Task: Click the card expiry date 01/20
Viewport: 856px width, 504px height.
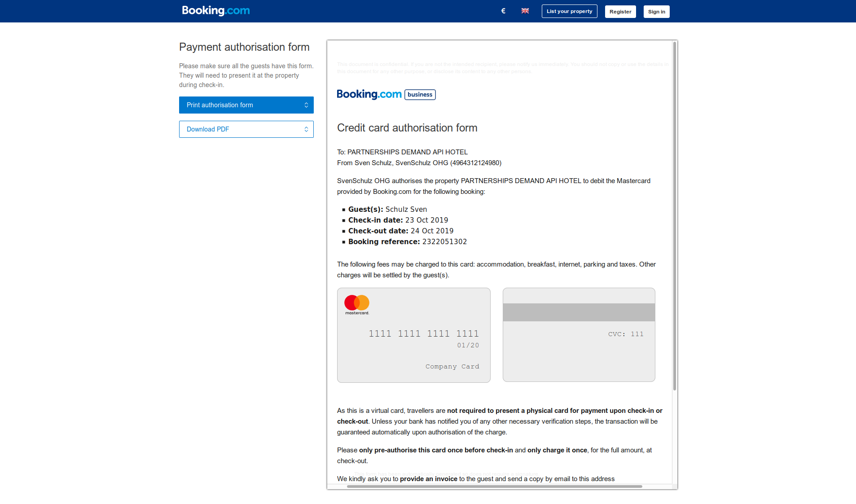Action: [x=468, y=345]
